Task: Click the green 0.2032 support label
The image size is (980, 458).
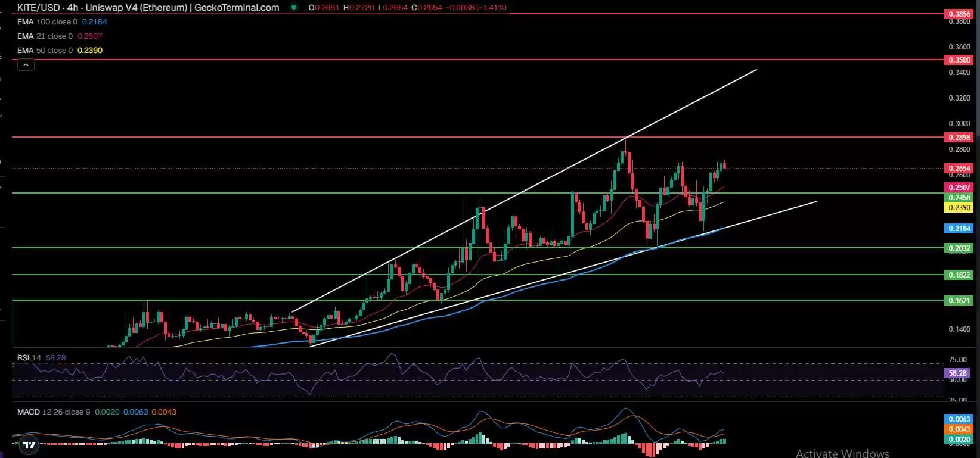Action: [959, 248]
